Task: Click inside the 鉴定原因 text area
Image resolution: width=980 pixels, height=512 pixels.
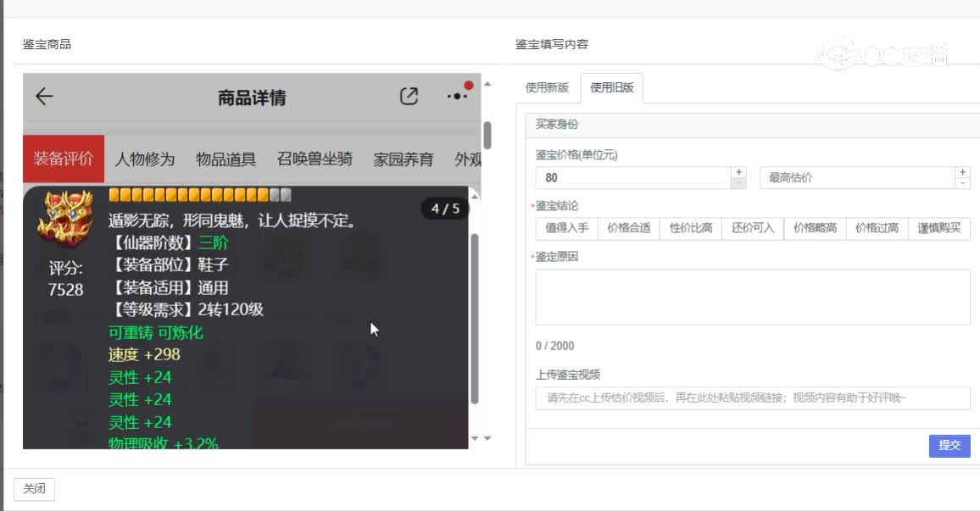Action: [751, 295]
